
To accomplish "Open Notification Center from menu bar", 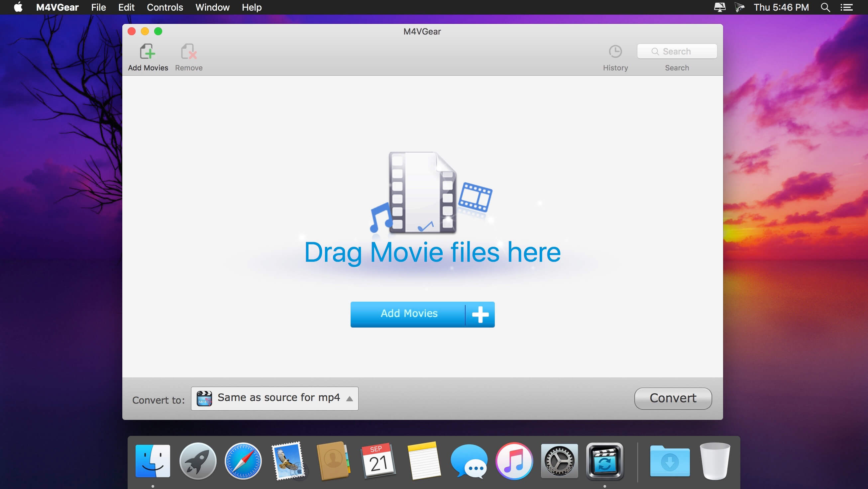I will point(846,7).
